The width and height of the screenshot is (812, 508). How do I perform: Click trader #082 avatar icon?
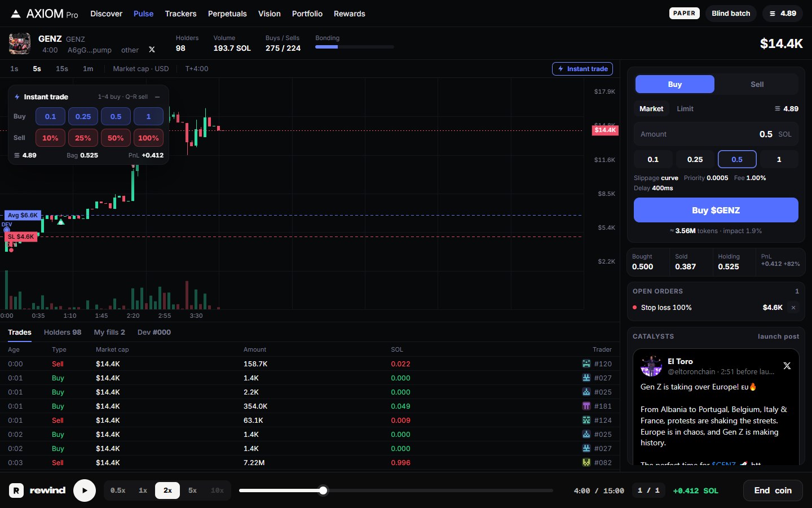tap(586, 462)
